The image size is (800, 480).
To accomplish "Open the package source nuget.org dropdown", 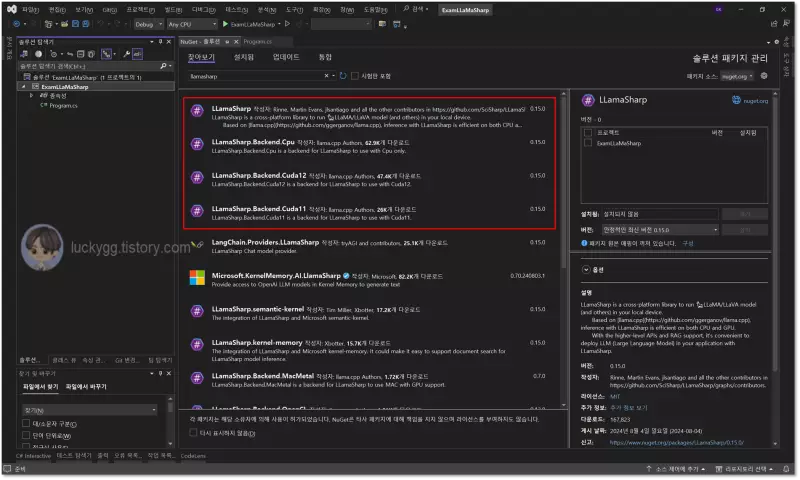I will point(737,77).
